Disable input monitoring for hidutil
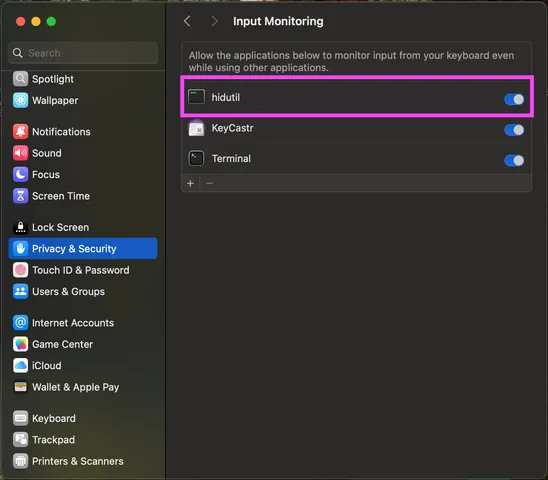Screen dimensions: 548x480 [x=514, y=99]
